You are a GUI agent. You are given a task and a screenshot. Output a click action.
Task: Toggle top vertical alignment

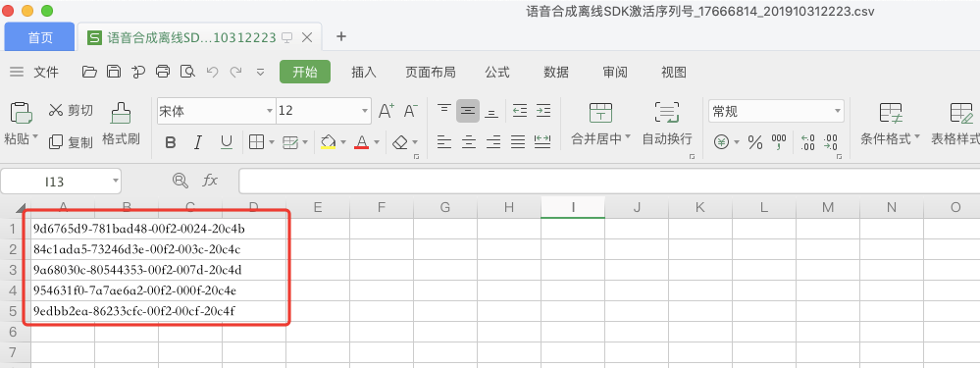coord(443,111)
